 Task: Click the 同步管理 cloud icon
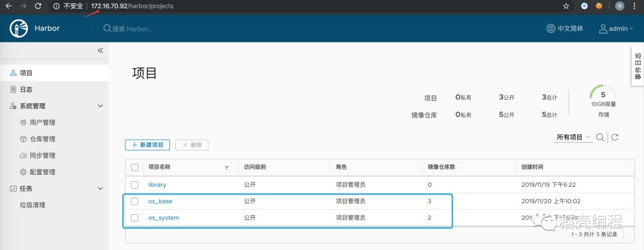23,155
